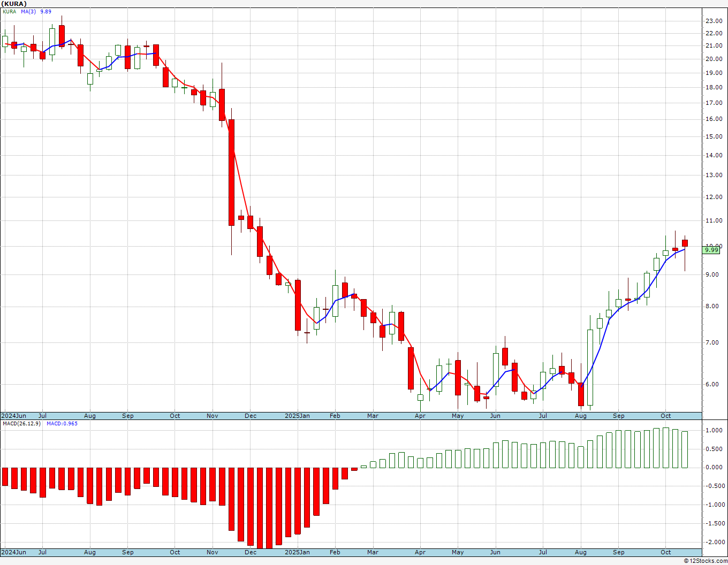Select 2025Jan on the MACD panel time axis
This screenshot has height=565, width=728.
[x=297, y=552]
